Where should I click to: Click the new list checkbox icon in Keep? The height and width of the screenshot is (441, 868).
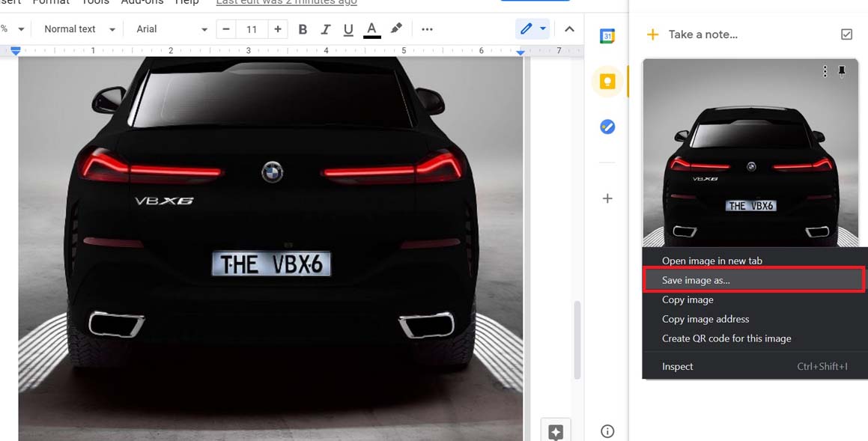tap(846, 34)
